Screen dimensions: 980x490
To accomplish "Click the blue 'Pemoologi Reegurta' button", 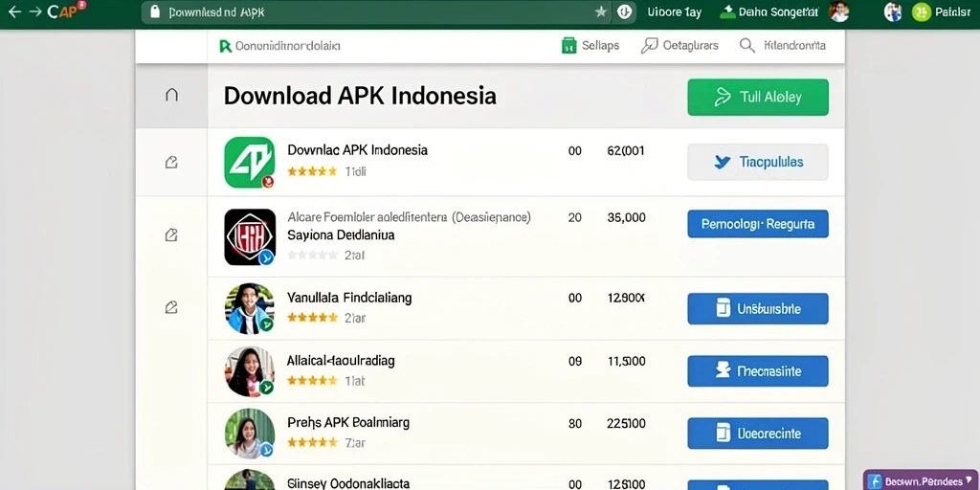I will click(x=758, y=224).
